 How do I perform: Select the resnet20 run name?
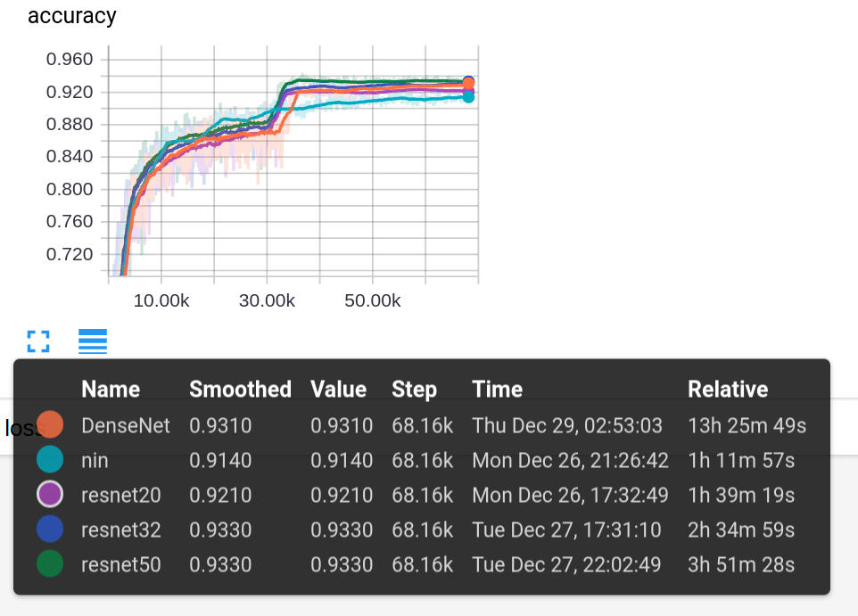click(121, 495)
